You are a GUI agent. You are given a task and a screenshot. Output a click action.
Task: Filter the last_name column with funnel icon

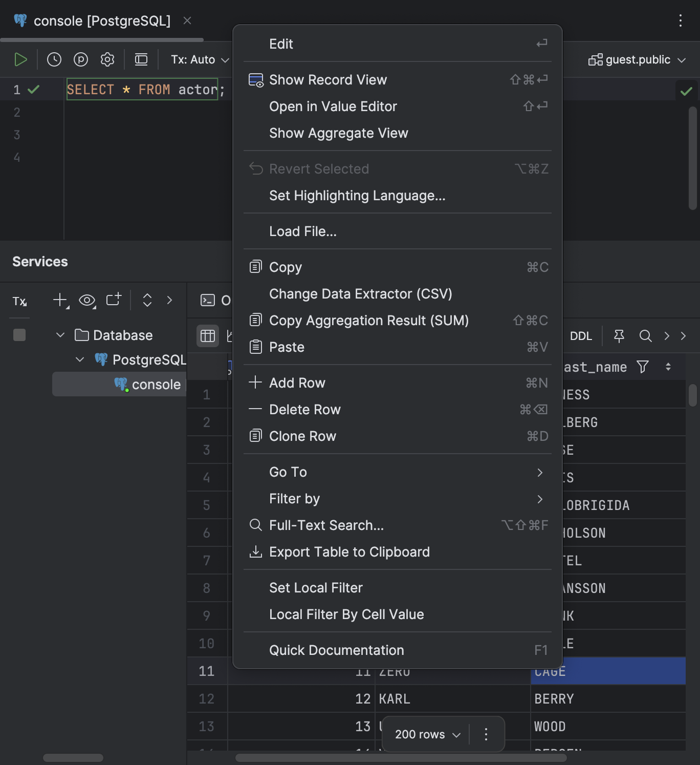pyautogui.click(x=643, y=367)
